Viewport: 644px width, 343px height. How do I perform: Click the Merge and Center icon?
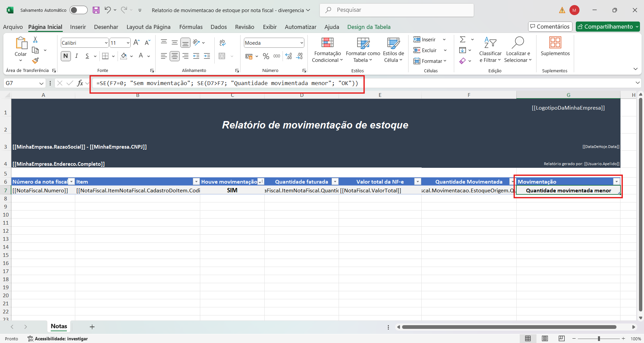222,56
